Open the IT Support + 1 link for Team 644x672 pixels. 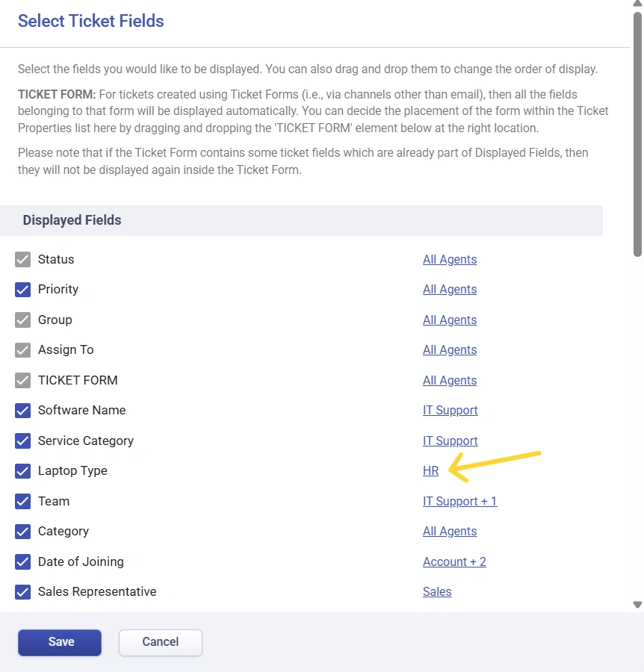tap(459, 501)
